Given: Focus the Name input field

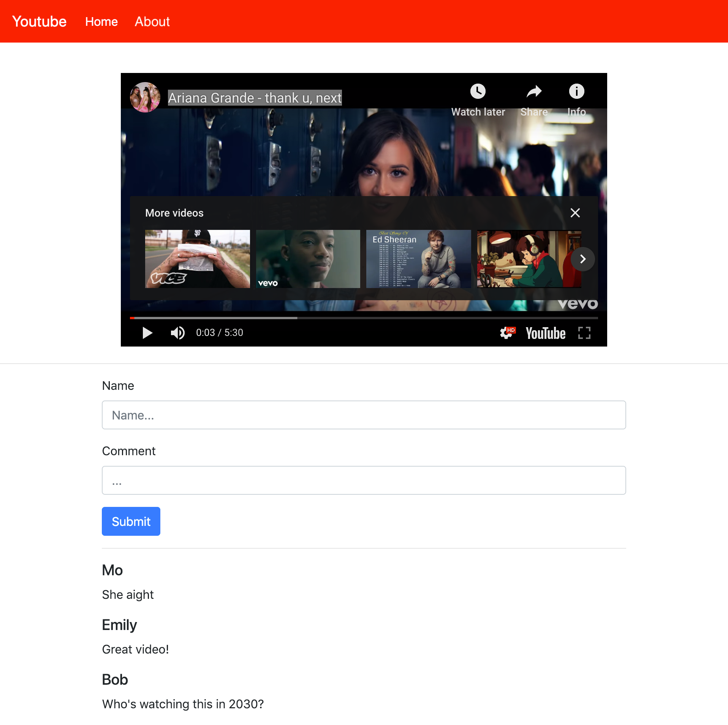Looking at the screenshot, I should coord(364,415).
